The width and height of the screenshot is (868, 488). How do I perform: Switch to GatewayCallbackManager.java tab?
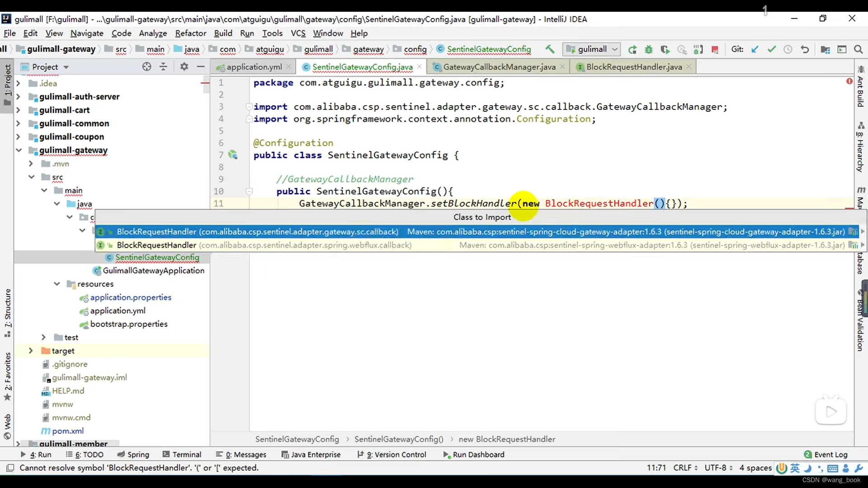coord(499,67)
